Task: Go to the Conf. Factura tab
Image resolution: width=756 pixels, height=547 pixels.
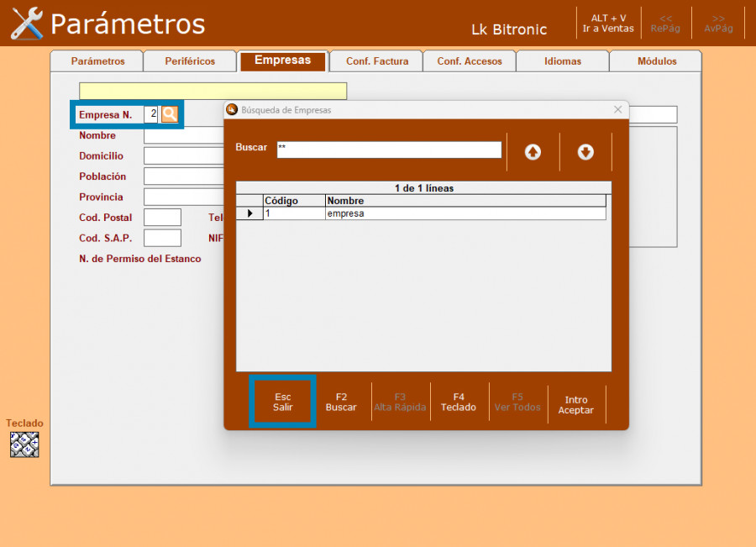Action: tap(377, 61)
